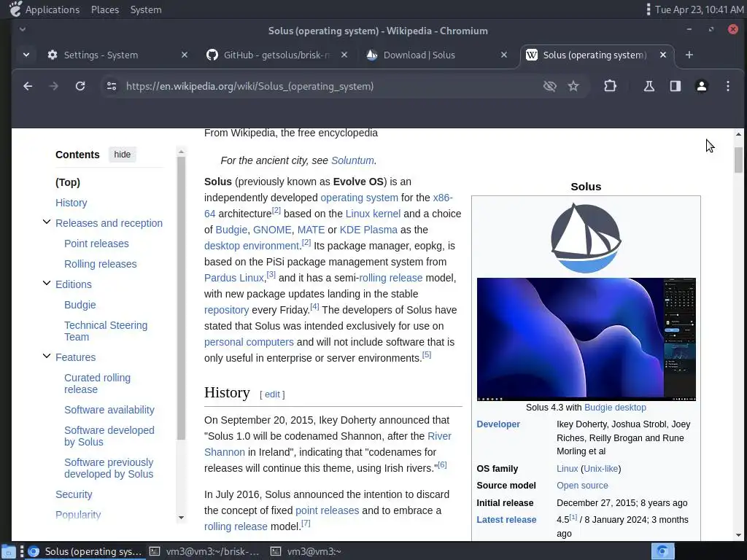Hide the Contents sidebar
The width and height of the screenshot is (747, 560).
[x=122, y=155]
